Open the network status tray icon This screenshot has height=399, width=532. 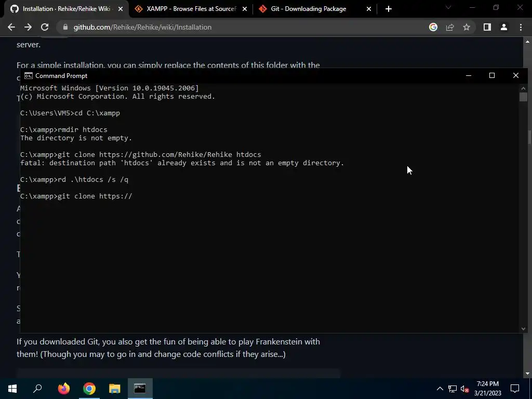[x=453, y=389]
